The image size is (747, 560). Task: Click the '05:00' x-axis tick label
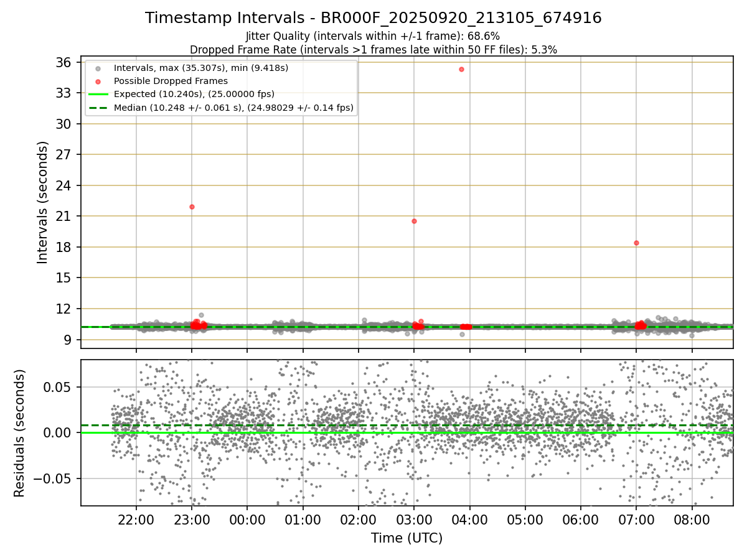click(x=525, y=521)
